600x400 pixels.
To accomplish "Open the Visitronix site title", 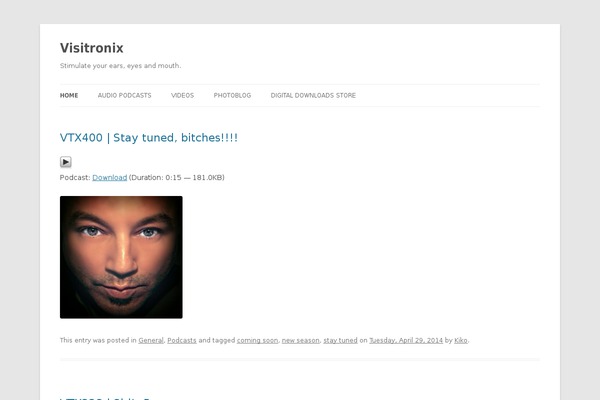I will [92, 48].
